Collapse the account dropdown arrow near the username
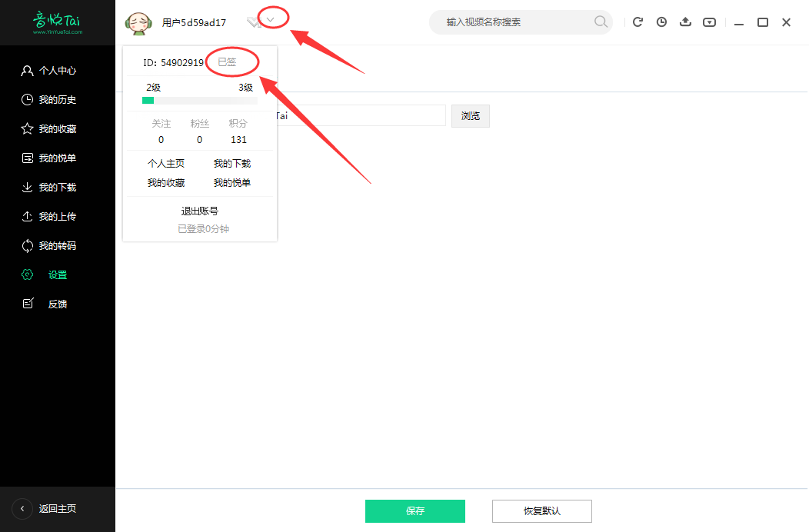 [269, 18]
